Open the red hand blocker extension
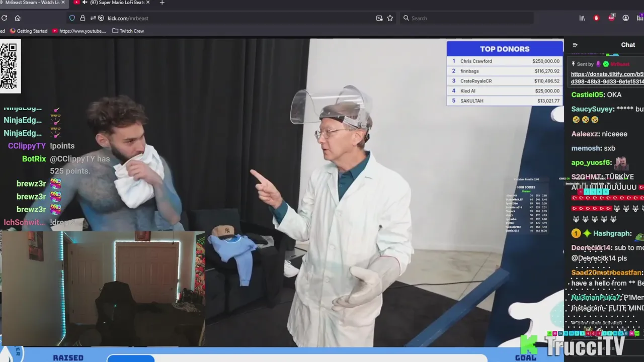 pos(596,18)
